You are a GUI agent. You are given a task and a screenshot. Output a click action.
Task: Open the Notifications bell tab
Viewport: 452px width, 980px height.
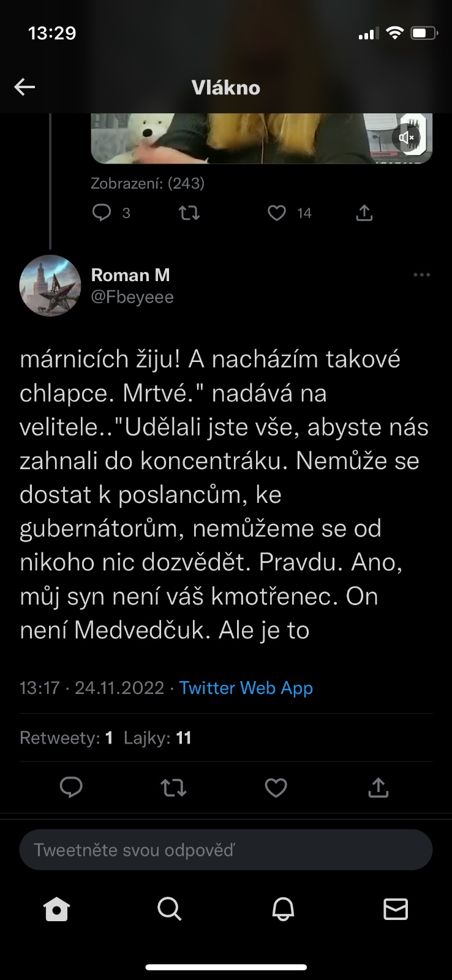[283, 909]
